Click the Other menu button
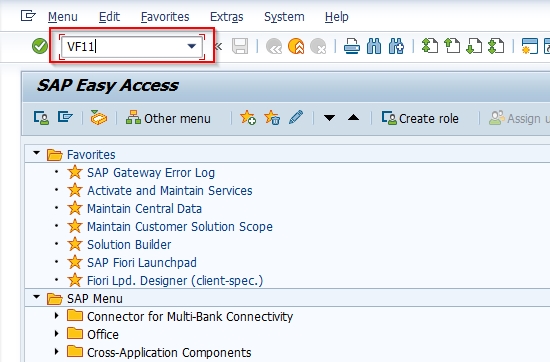 point(168,119)
